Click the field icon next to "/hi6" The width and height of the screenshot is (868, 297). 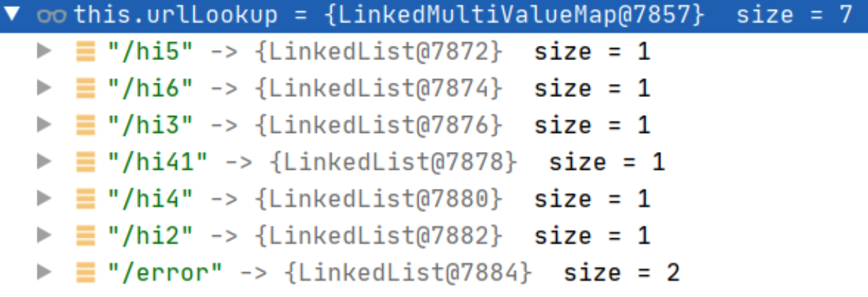[86, 88]
